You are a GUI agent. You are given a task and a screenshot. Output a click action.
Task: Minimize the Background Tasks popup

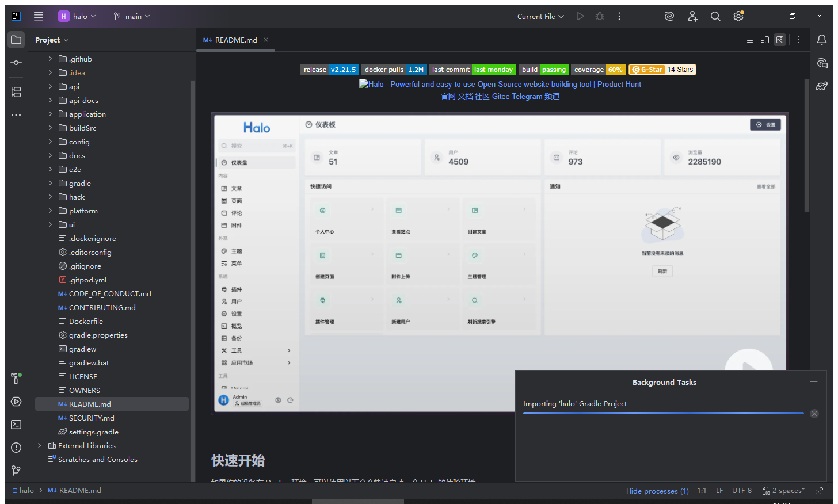point(814,382)
